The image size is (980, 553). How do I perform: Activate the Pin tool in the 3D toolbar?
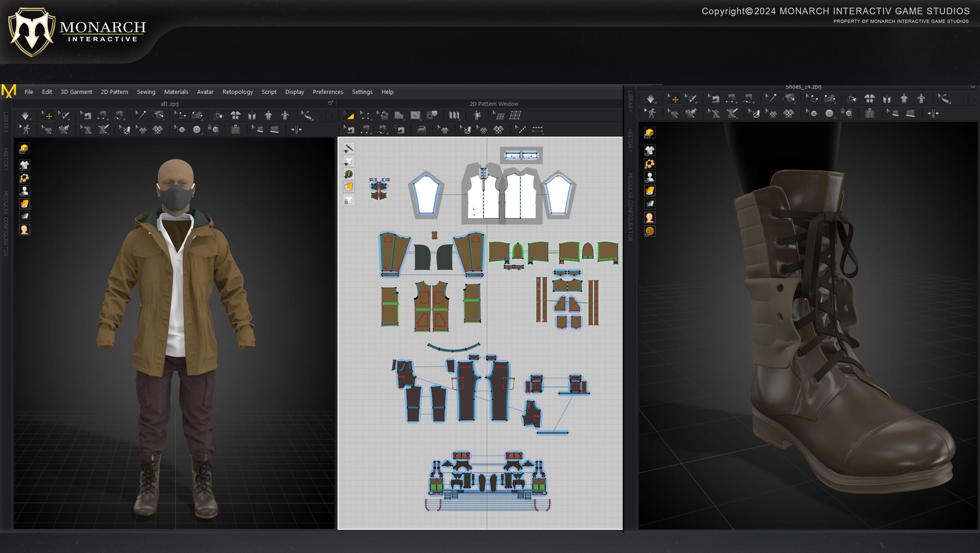141,115
